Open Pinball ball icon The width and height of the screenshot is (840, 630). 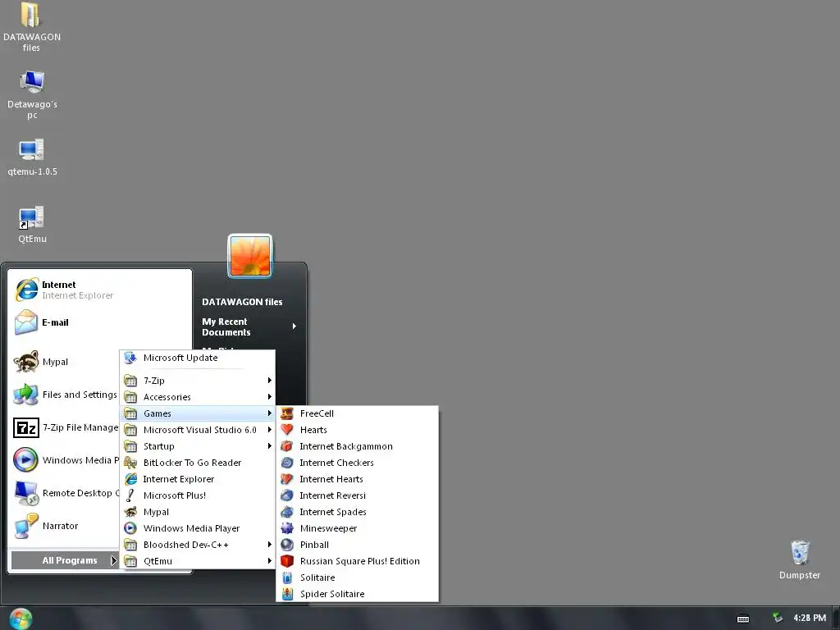[287, 545]
